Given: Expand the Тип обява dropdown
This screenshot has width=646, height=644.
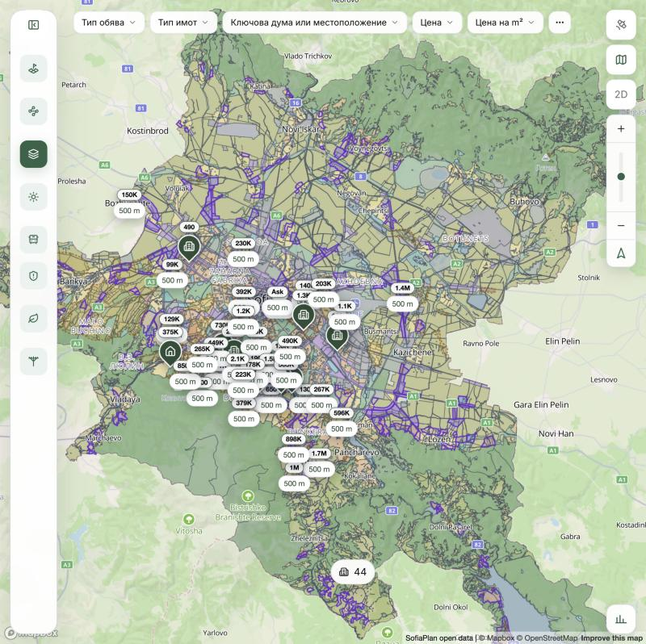Looking at the screenshot, I should click(x=109, y=23).
